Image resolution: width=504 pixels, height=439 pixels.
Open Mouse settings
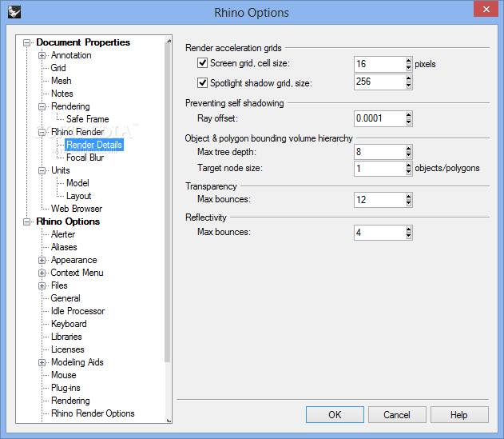coord(64,375)
